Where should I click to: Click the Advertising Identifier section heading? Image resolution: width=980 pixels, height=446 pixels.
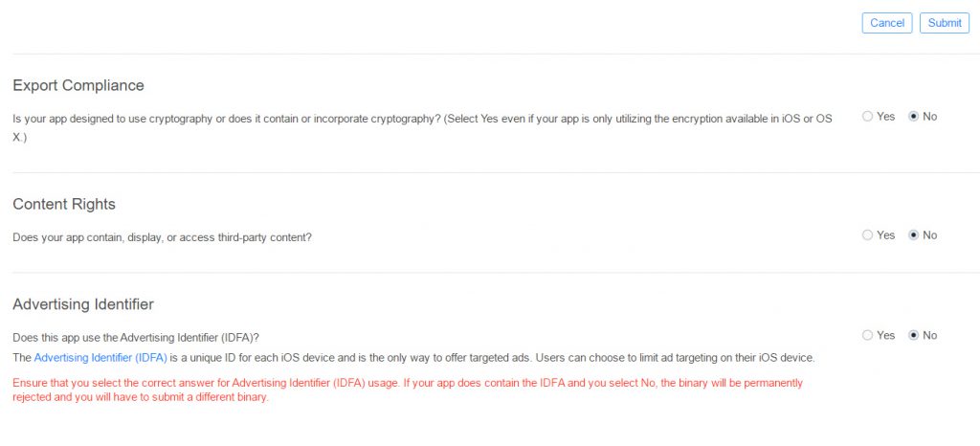point(83,304)
